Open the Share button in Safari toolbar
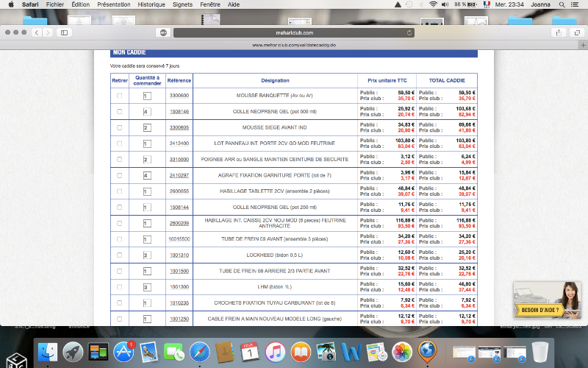588x368 pixels. click(x=559, y=32)
